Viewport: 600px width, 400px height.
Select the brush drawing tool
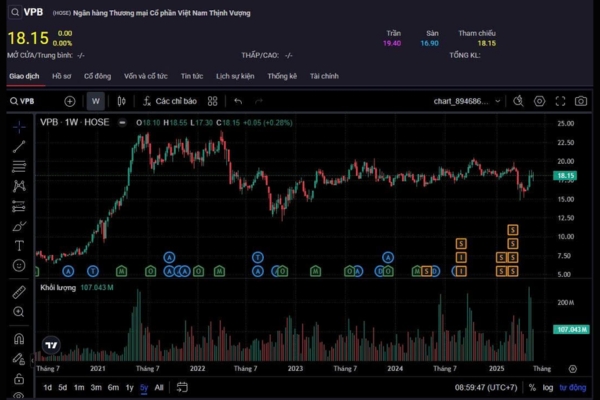19,226
